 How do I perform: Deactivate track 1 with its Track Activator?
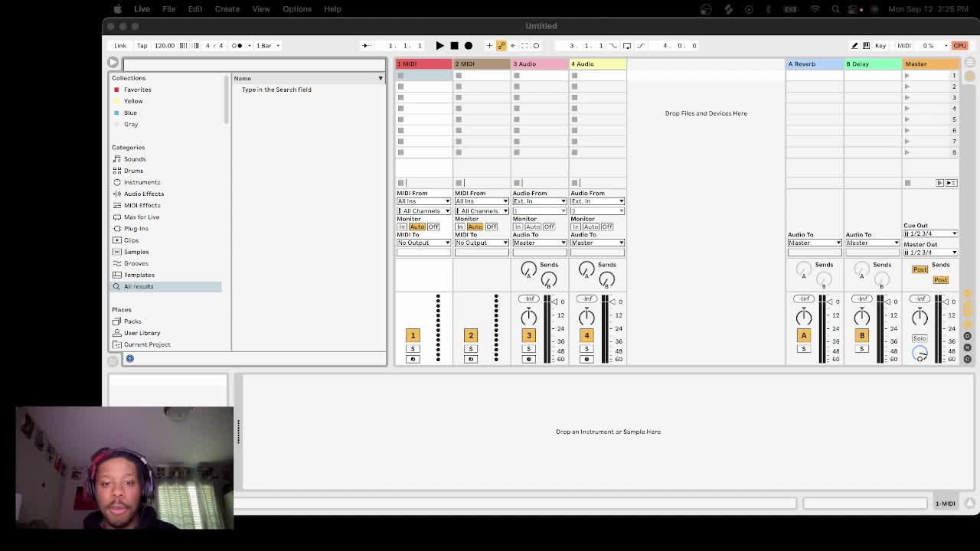[413, 335]
